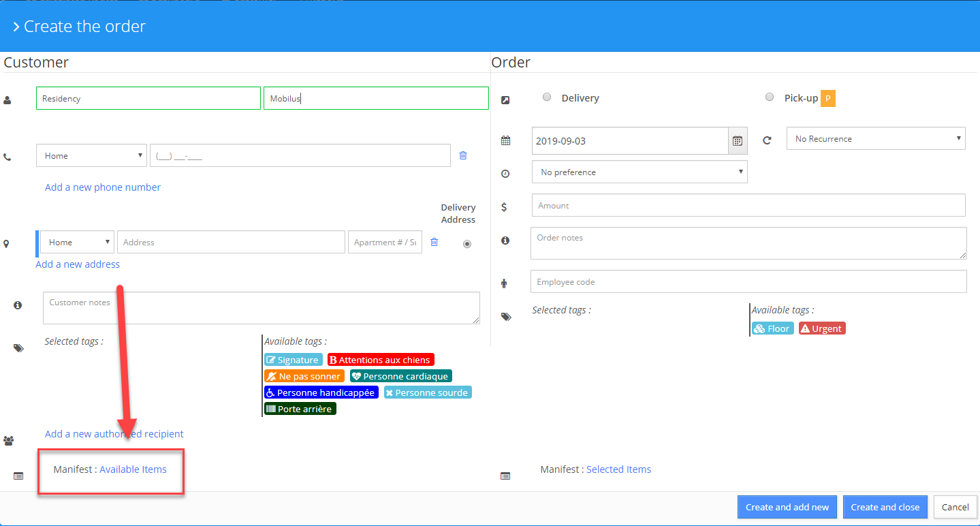Screen dimensions: 980x526
Task: Click the Amount input field
Action: coord(748,205)
